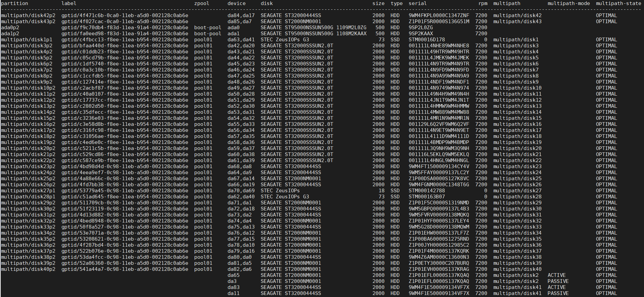Click disk "STEC ZeusIOPs G3" in disk1p1 row

tap(285, 40)
